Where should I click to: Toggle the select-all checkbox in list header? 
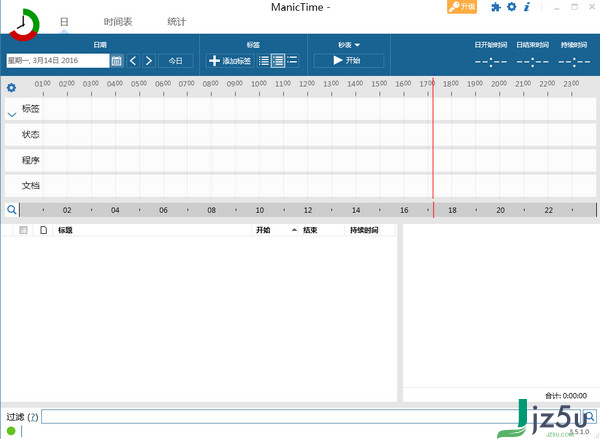click(23, 230)
